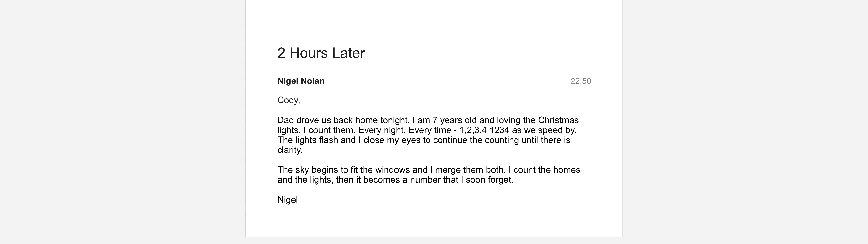Click the "2 Hours Later" heading
This screenshot has height=244, width=868.
coord(321,53)
